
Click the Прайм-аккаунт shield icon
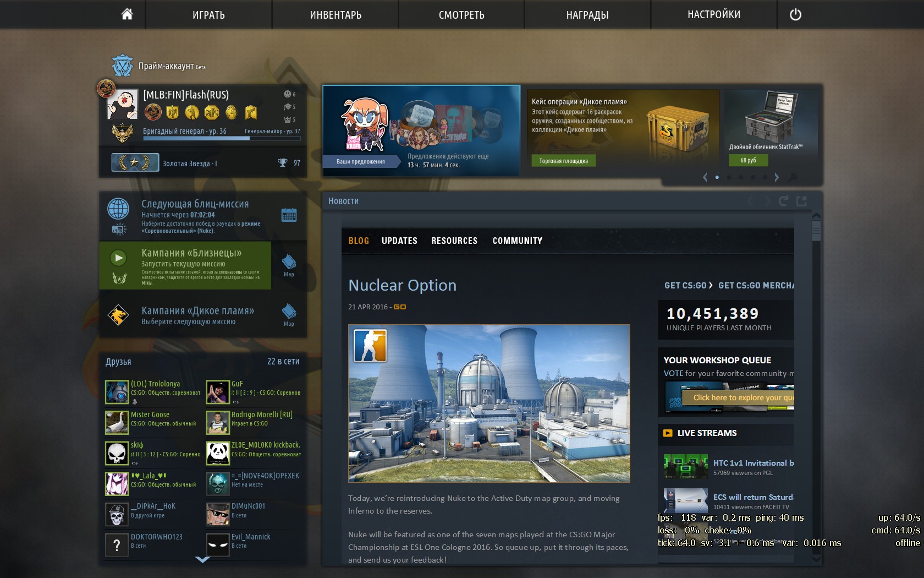[122, 66]
